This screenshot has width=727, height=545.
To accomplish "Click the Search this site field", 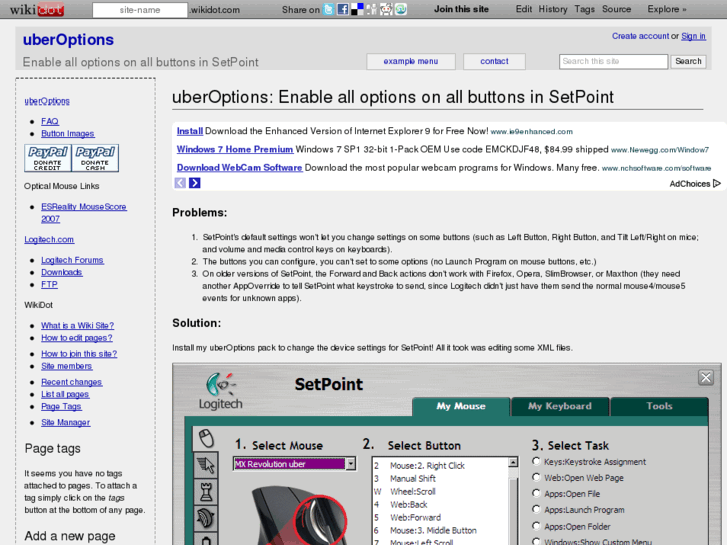I will [613, 61].
